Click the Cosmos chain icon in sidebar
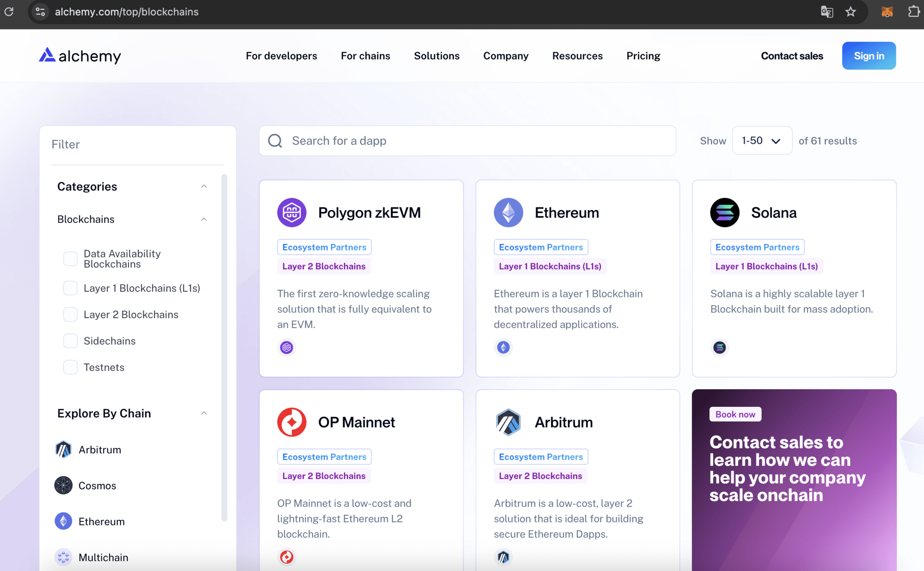 (x=63, y=485)
